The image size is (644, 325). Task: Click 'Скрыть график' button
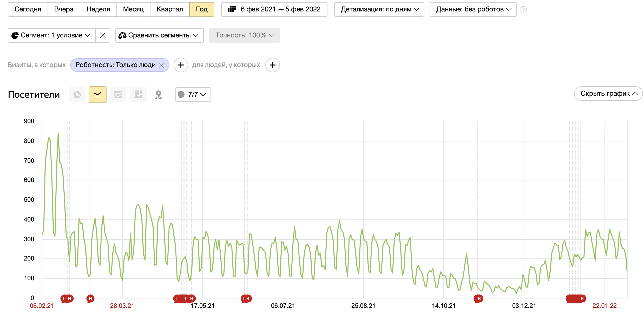[x=608, y=94]
